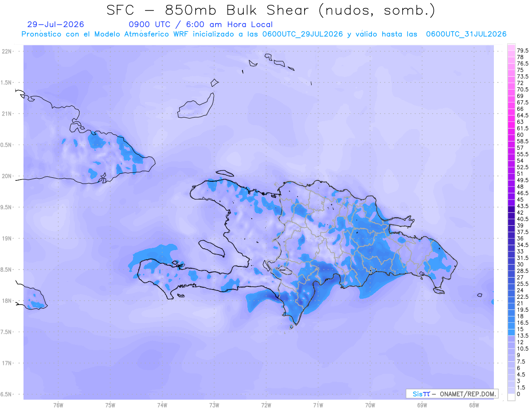Click the '30' color scale value
This screenshot has height=411, width=532.
pos(520,264)
